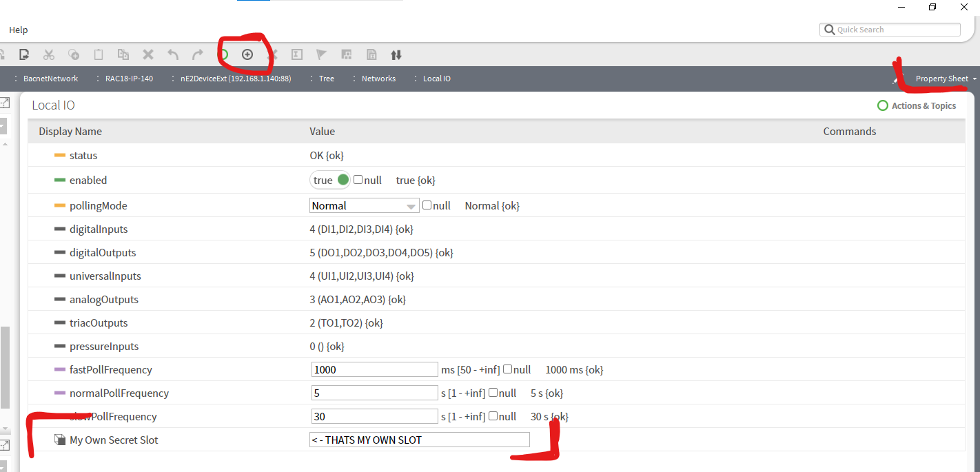Click the Paste clipboard toolbar icon
980x472 pixels.
click(99, 54)
